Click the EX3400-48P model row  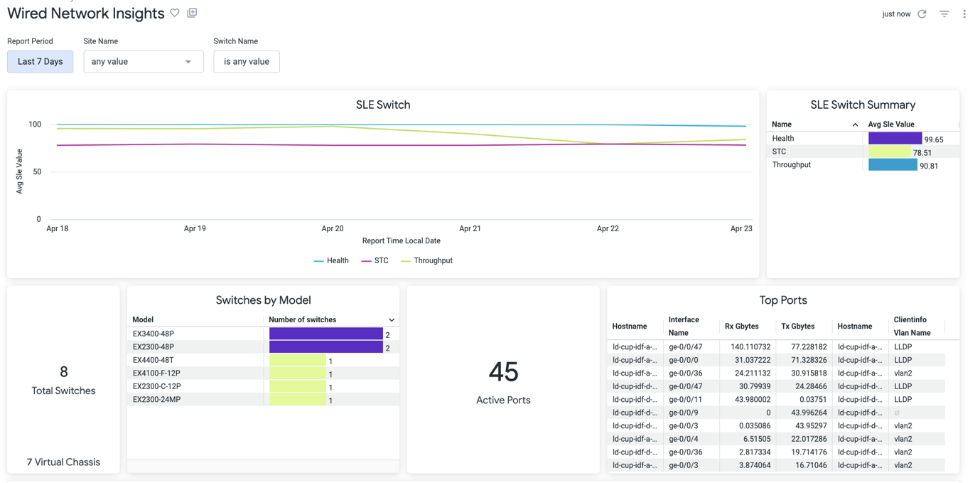click(154, 334)
